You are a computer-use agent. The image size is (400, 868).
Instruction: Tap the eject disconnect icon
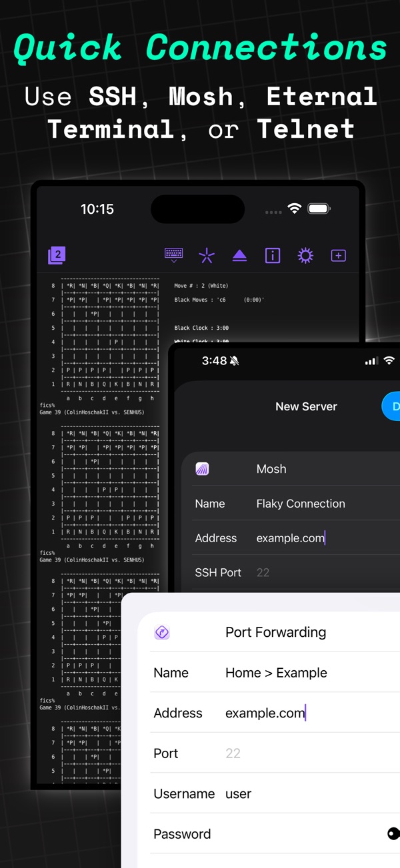click(x=239, y=255)
